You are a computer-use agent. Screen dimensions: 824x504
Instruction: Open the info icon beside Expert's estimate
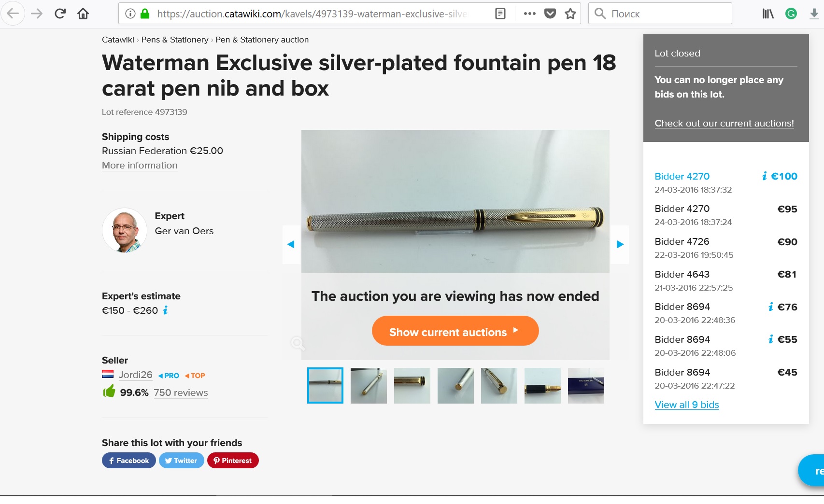(165, 310)
